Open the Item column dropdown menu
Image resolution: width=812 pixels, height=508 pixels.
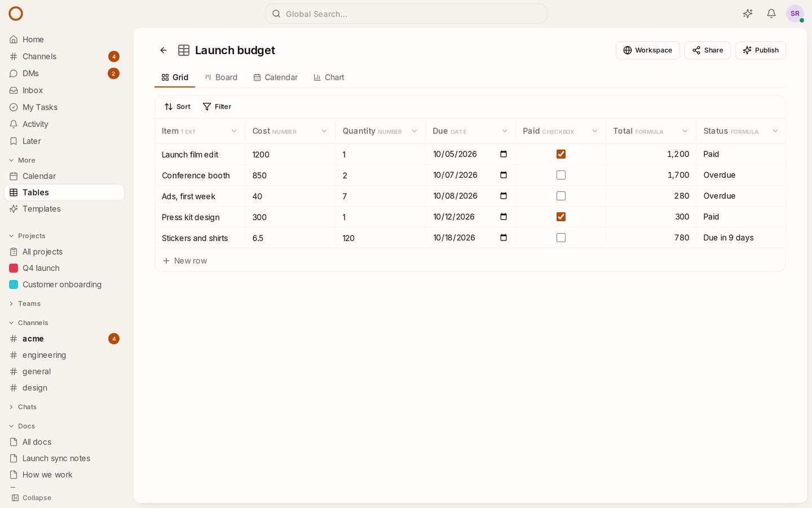pos(234,131)
